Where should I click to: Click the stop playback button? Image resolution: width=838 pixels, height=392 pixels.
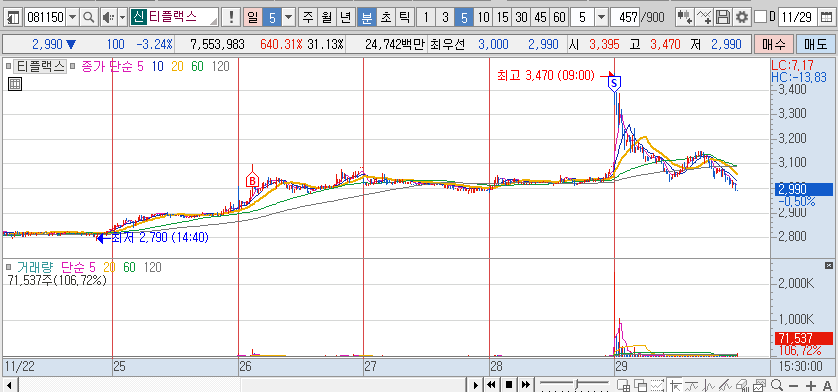click(x=508, y=385)
